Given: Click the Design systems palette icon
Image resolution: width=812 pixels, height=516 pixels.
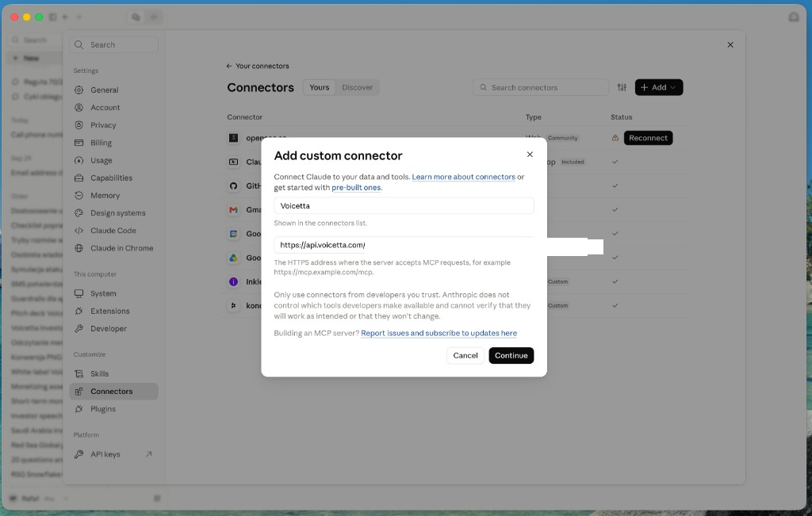Looking at the screenshot, I should click(x=79, y=212).
